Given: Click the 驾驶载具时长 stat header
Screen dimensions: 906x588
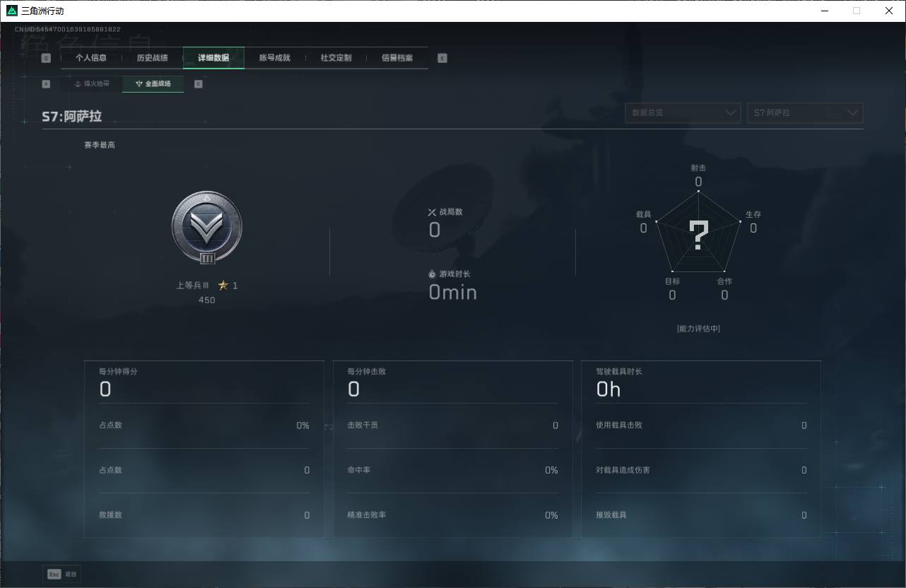Looking at the screenshot, I should (x=619, y=371).
